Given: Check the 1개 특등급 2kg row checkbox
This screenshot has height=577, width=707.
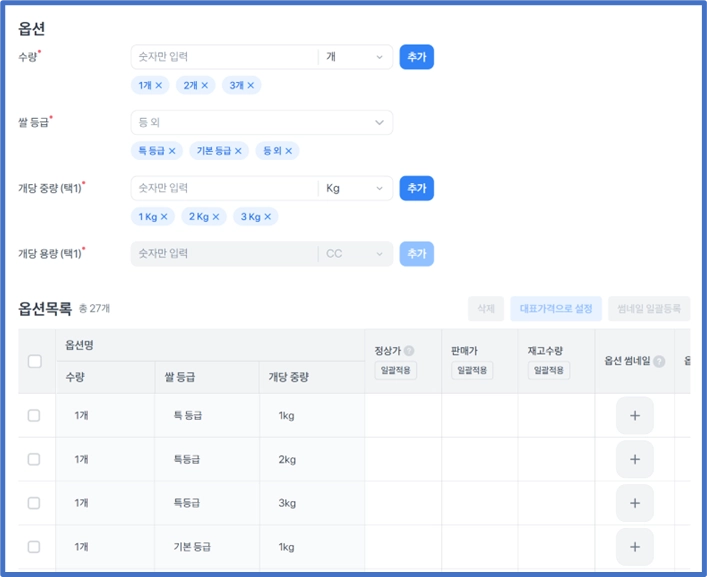Looking at the screenshot, I should (x=34, y=459).
